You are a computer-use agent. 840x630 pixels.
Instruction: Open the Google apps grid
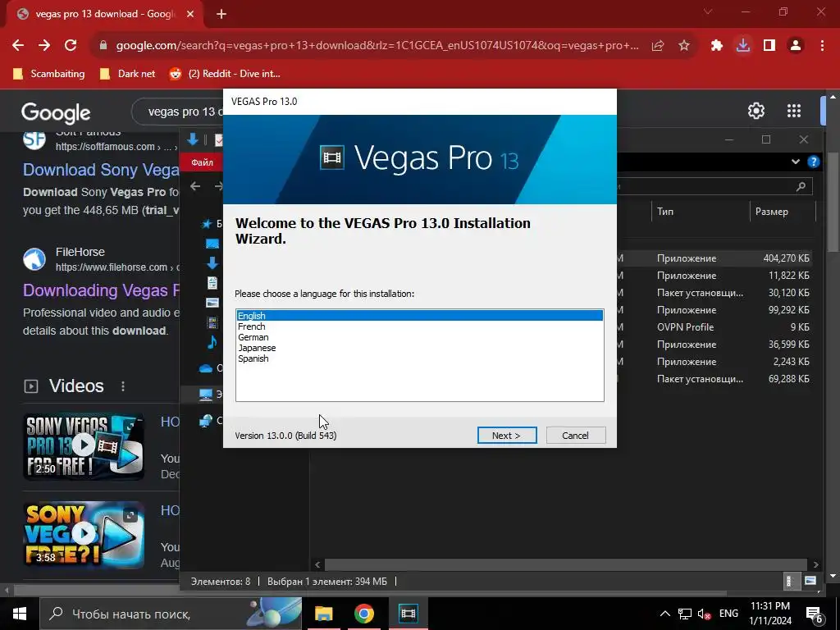click(794, 111)
